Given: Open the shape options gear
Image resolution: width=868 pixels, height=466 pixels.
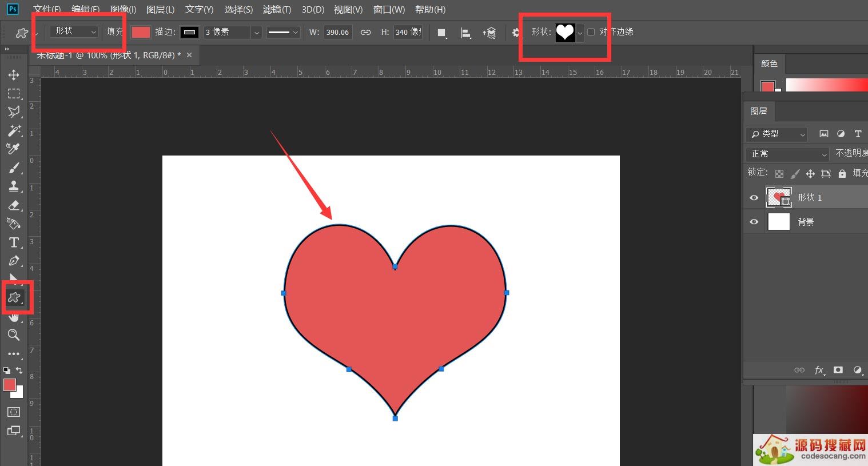Looking at the screenshot, I should point(515,33).
